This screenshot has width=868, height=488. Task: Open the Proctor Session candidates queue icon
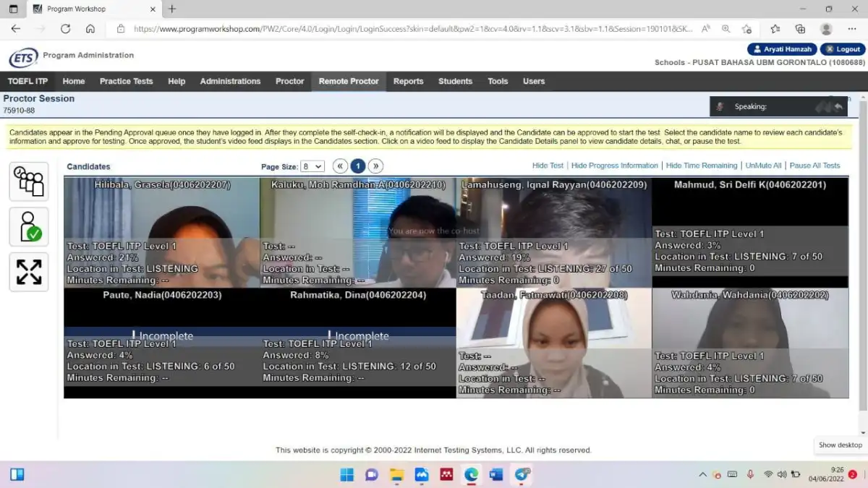[29, 181]
